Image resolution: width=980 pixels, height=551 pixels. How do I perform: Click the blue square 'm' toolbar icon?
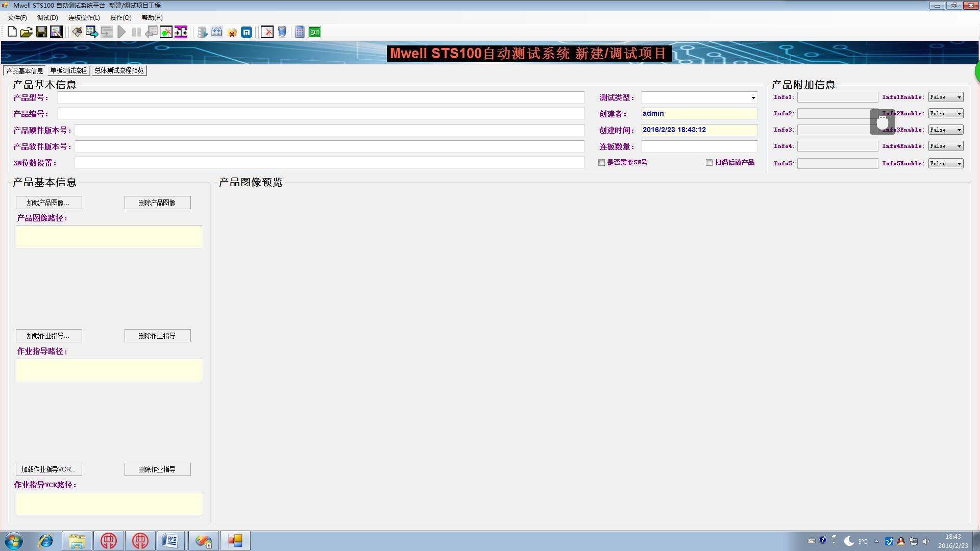(247, 32)
